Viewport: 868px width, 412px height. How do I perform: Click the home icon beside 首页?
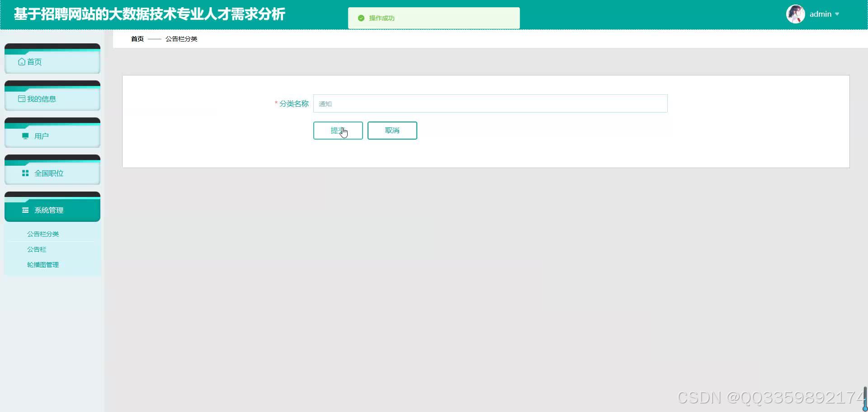pos(22,61)
